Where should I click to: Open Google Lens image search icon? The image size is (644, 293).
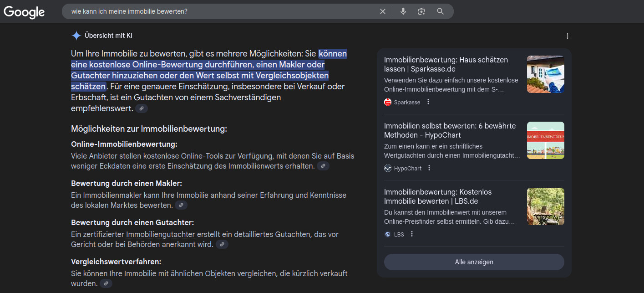pyautogui.click(x=421, y=11)
